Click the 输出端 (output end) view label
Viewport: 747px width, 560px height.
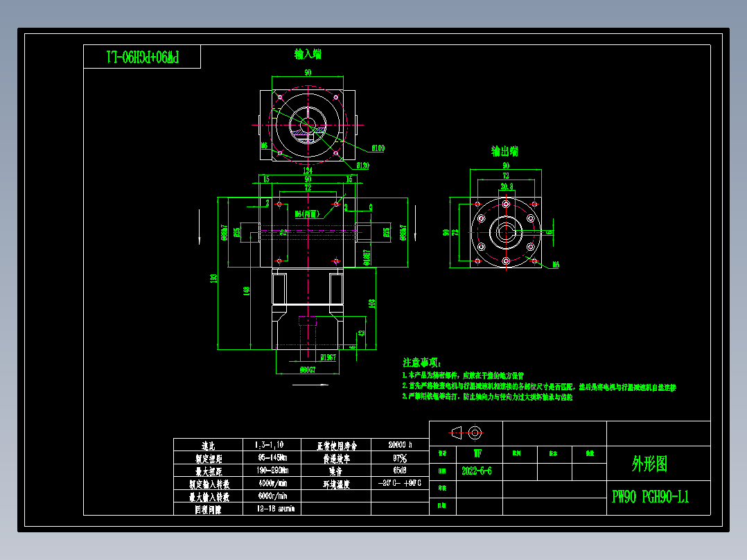coord(506,150)
